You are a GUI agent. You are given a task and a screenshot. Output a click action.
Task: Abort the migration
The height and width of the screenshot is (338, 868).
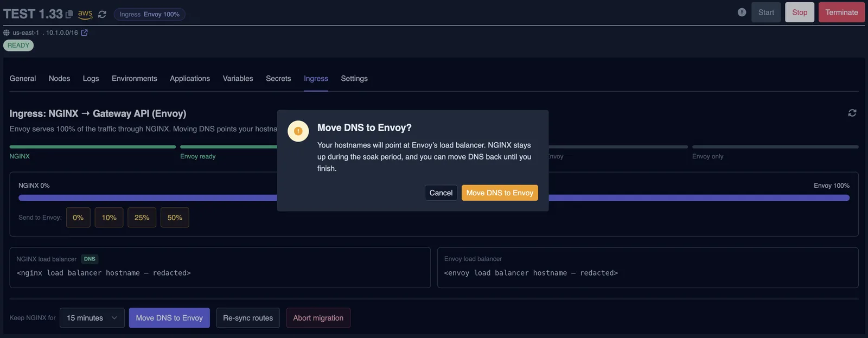318,318
